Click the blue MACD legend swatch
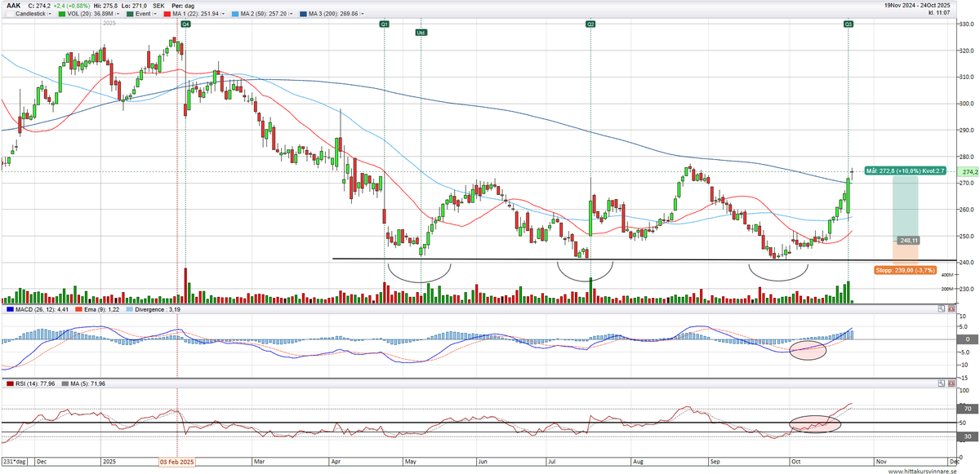The image size is (980, 474). coord(9,309)
